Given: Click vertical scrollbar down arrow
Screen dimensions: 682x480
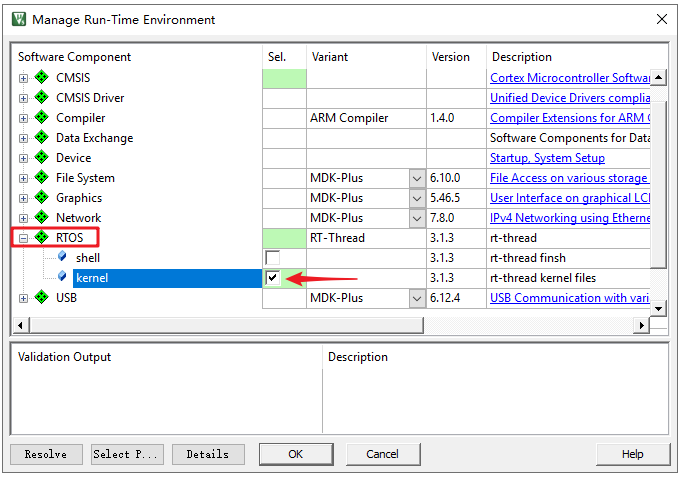Looking at the screenshot, I should click(658, 308).
